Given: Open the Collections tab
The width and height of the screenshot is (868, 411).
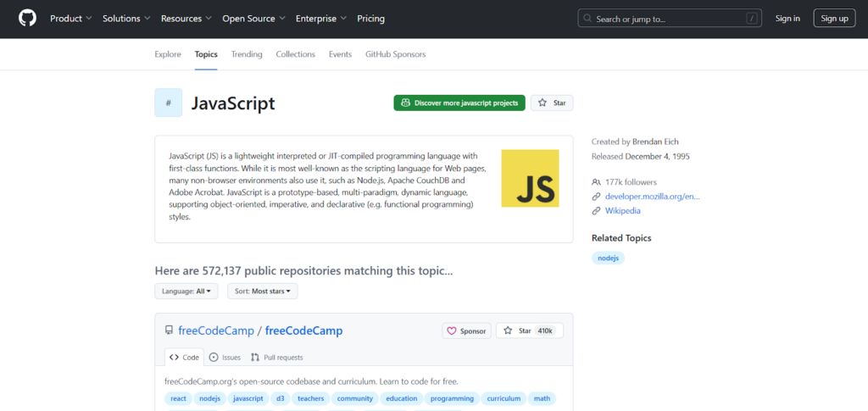Looking at the screenshot, I should tap(296, 54).
